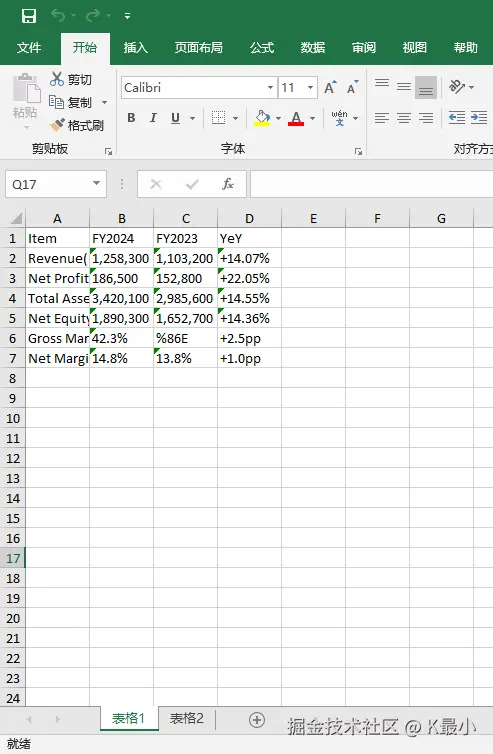Open the Calibri font name dropdown
This screenshot has height=754, width=493.
point(270,88)
